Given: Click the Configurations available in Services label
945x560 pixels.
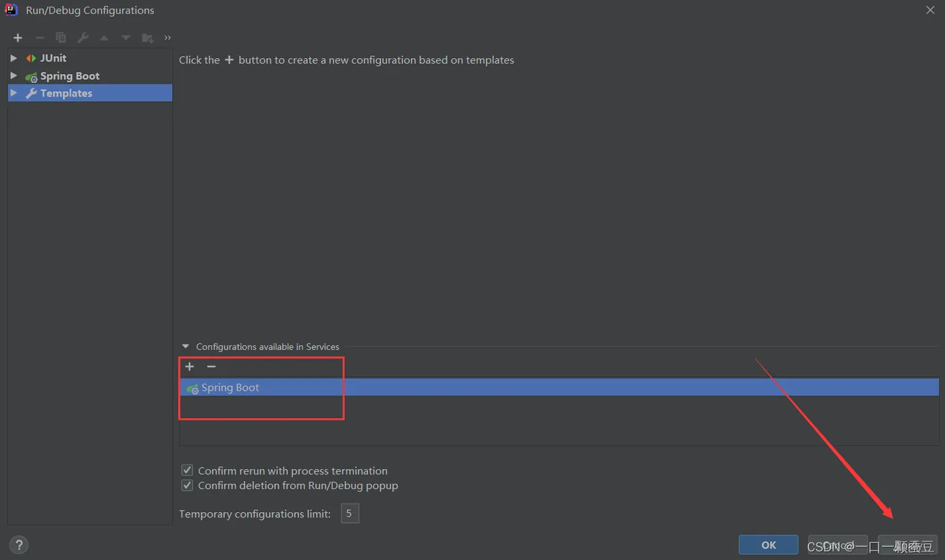Looking at the screenshot, I should 267,347.
